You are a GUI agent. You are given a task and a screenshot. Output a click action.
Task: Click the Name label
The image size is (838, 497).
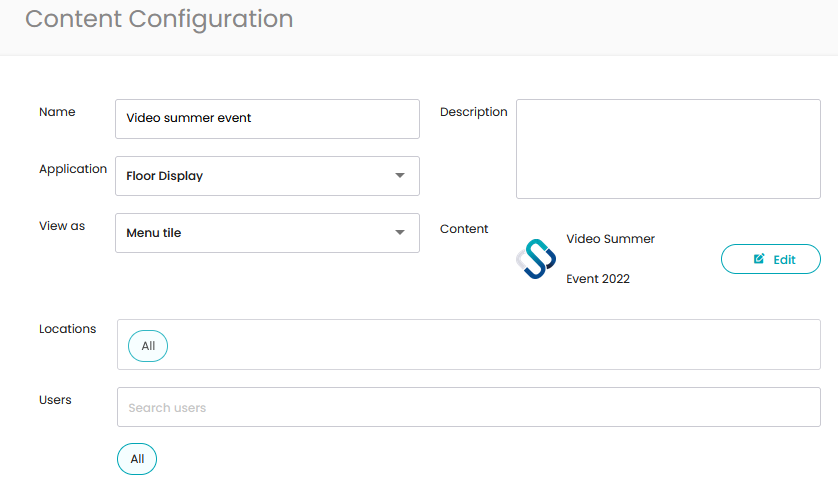coord(57,112)
